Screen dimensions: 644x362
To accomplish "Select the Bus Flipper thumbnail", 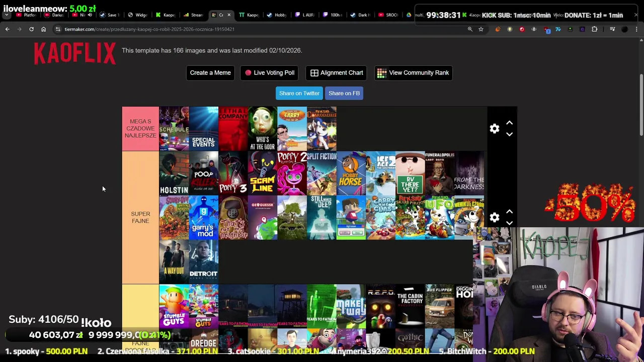I will pos(440,307).
